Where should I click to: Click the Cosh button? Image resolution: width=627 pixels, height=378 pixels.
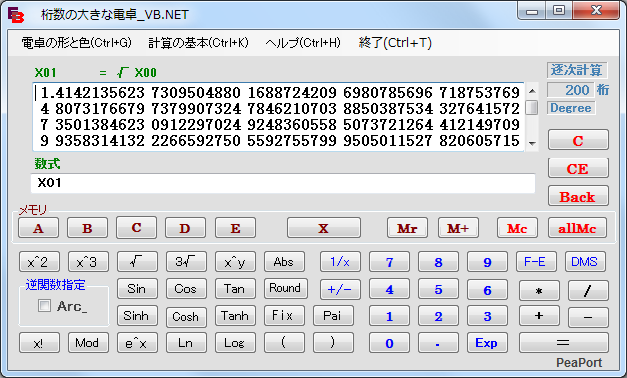pos(186,317)
